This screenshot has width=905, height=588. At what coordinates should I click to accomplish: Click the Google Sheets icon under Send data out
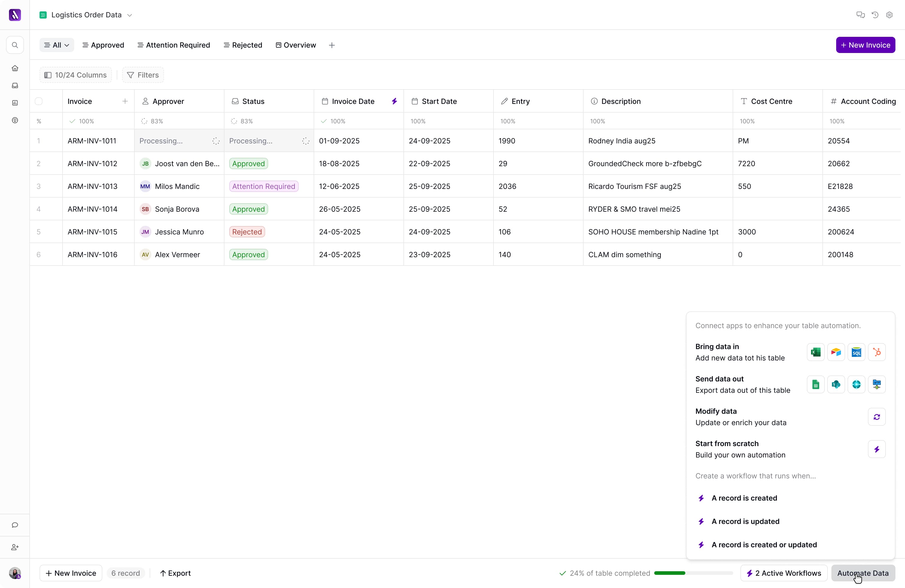815,384
